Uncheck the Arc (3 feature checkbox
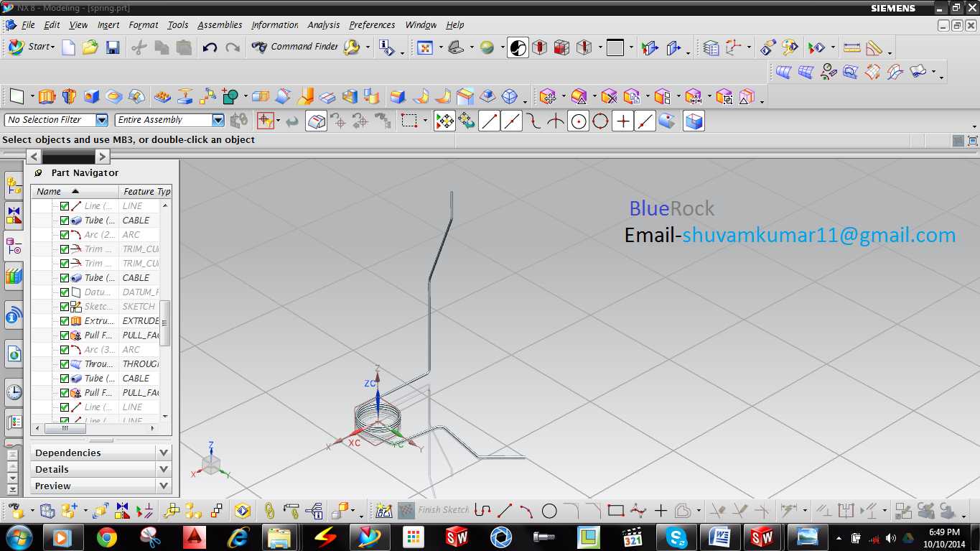This screenshot has width=980, height=551. [x=65, y=350]
